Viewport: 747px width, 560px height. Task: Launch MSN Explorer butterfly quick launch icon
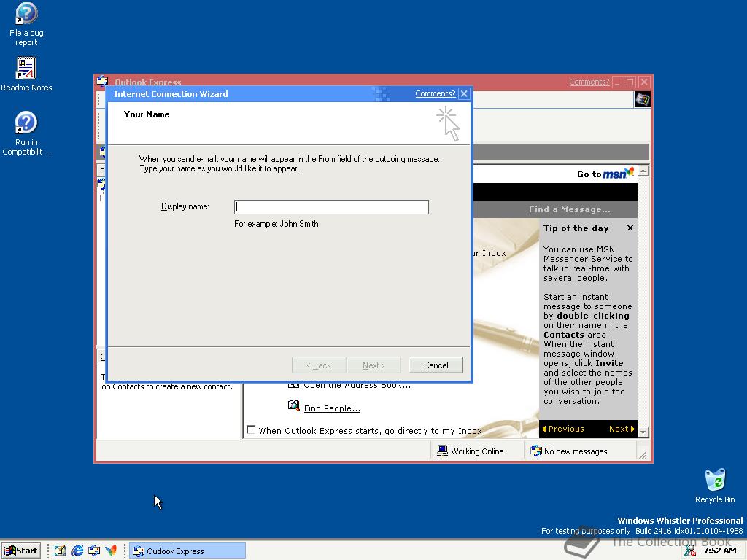coord(111,551)
